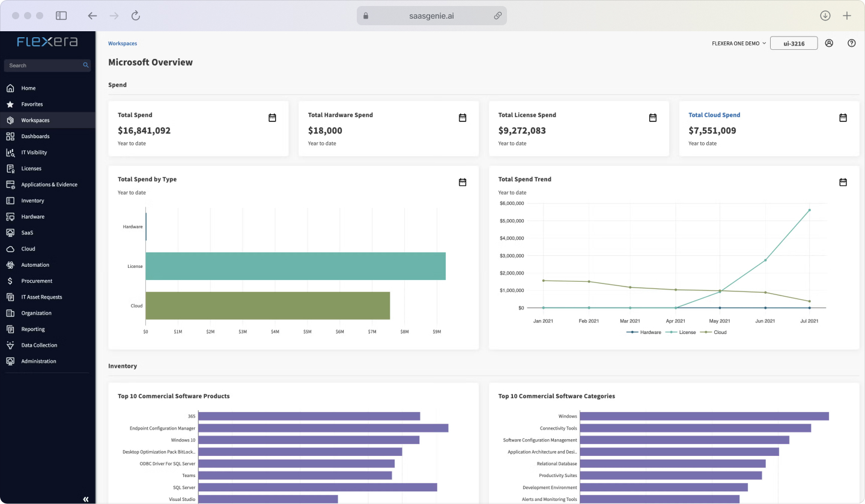This screenshot has width=865, height=504.
Task: Click the help question mark icon
Action: [x=851, y=43]
